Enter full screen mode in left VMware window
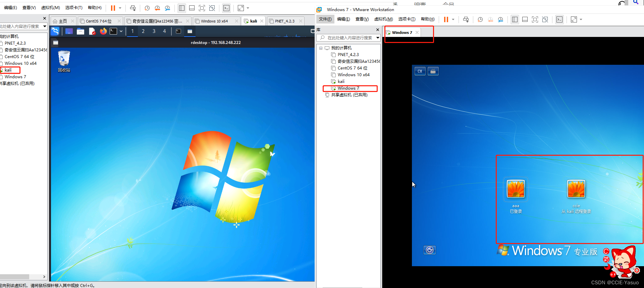 point(202,8)
